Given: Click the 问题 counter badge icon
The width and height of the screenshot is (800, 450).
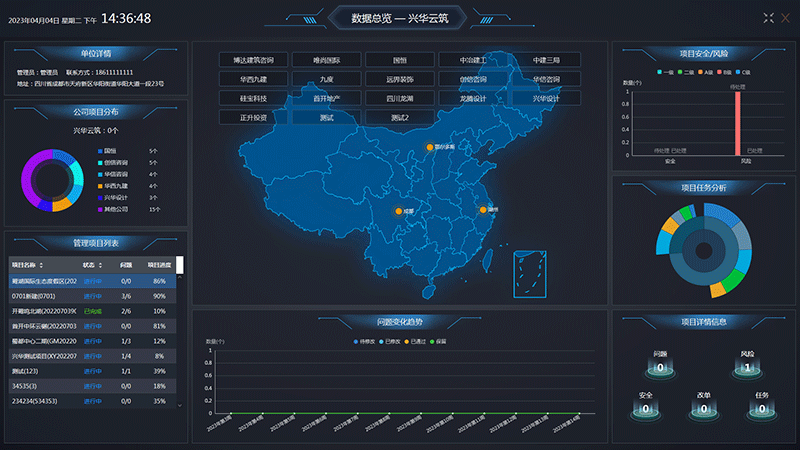Looking at the screenshot, I should pos(660,368).
